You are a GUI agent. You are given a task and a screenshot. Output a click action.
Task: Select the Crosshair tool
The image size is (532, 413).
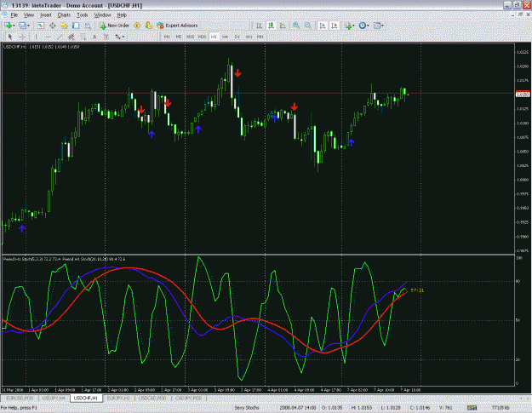(22, 37)
